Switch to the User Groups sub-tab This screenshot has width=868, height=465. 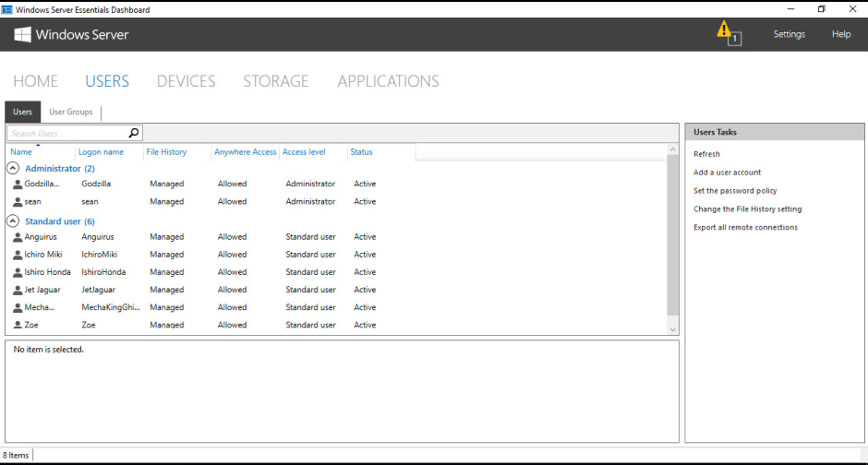(x=71, y=112)
